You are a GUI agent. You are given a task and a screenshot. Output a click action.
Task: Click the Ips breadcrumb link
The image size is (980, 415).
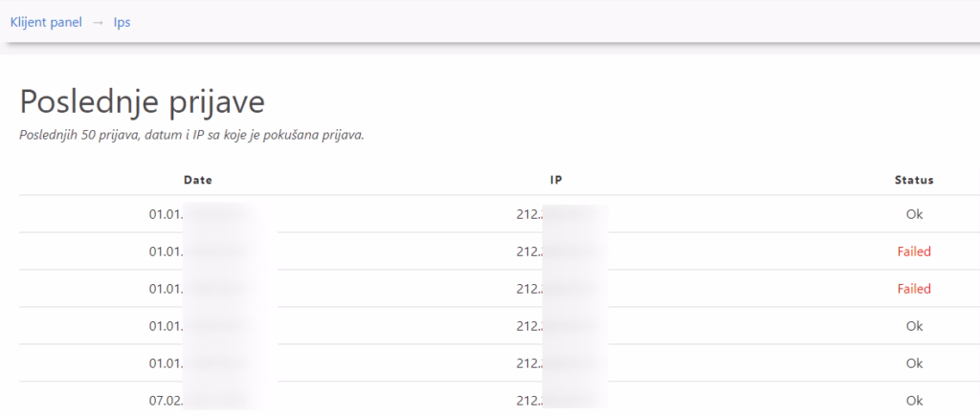tap(122, 22)
